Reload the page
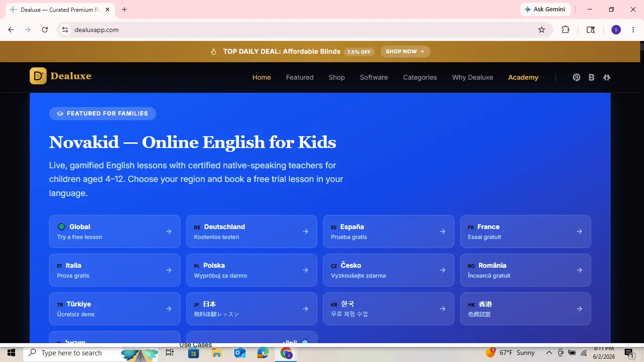The height and width of the screenshot is (362, 644). tap(45, 30)
